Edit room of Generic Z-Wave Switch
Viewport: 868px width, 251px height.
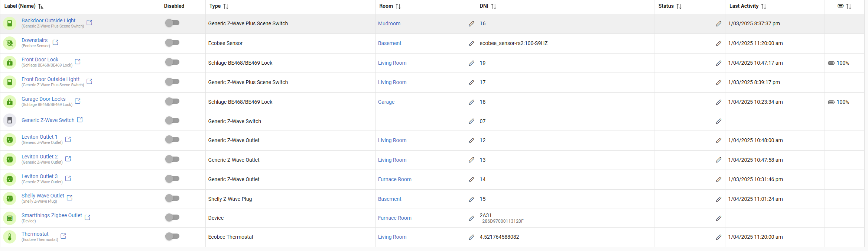tap(471, 121)
